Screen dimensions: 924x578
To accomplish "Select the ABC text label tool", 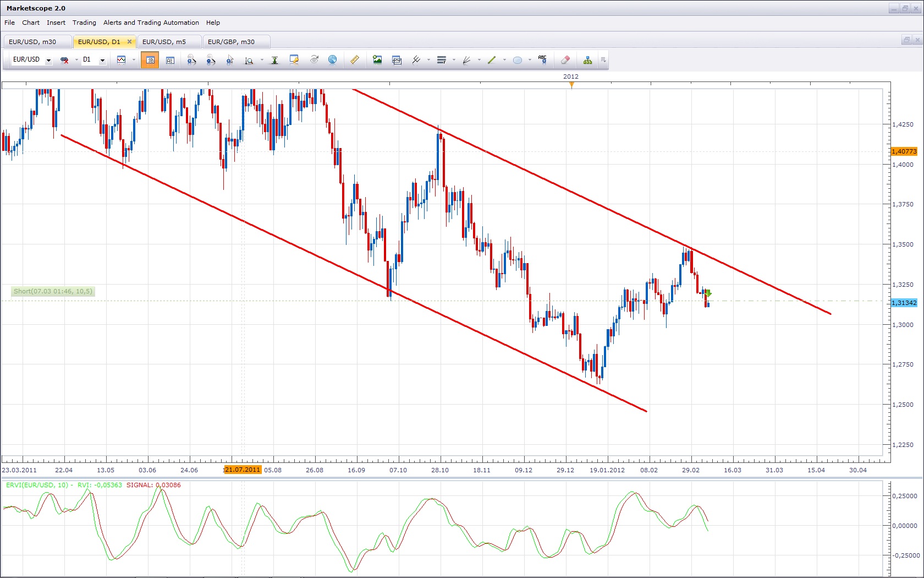I will point(542,60).
